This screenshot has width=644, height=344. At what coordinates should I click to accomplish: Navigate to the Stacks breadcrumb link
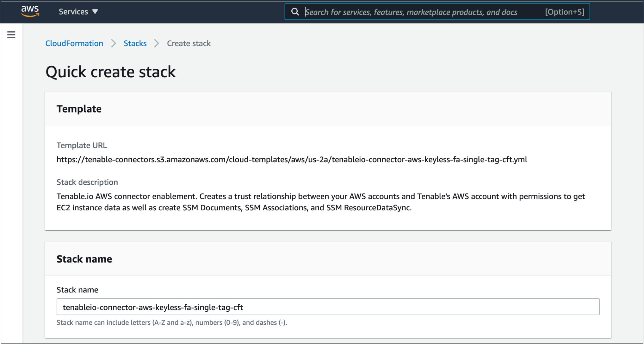[135, 43]
